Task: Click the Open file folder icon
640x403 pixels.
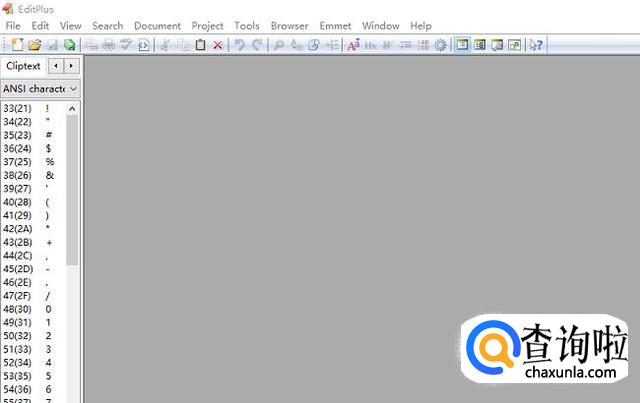Action: (34, 45)
